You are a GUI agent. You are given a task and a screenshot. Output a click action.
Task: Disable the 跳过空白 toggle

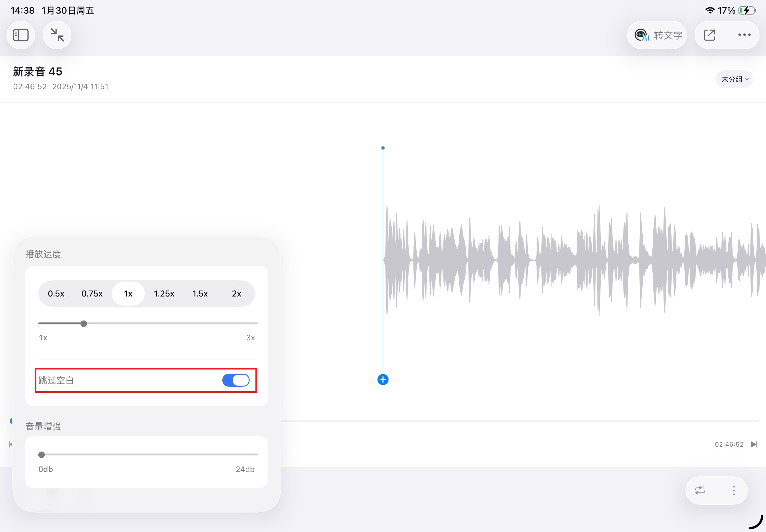coord(236,380)
